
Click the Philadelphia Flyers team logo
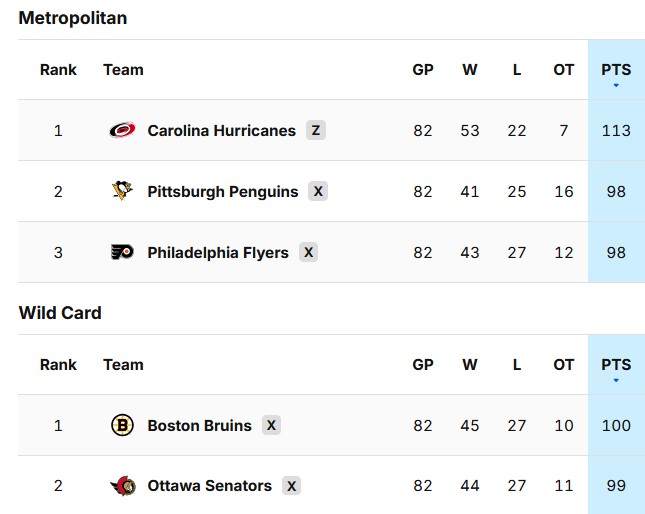tap(122, 252)
